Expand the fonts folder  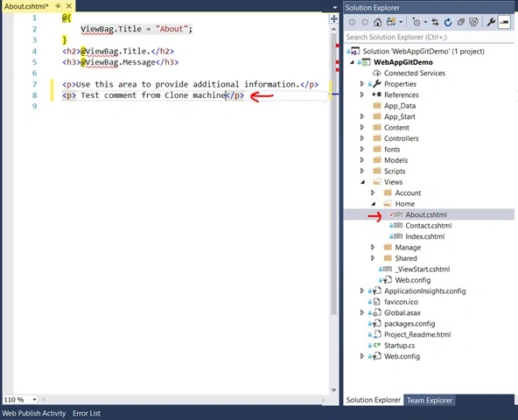click(362, 150)
